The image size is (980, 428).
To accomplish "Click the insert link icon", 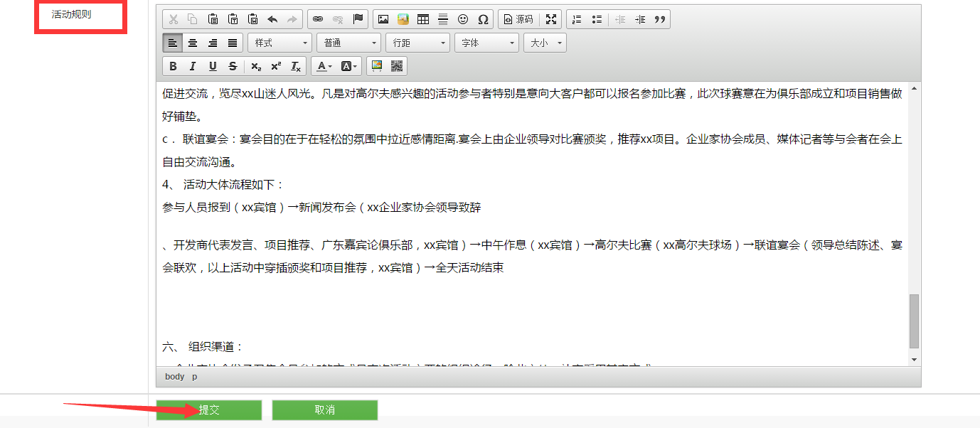I will 318,19.
